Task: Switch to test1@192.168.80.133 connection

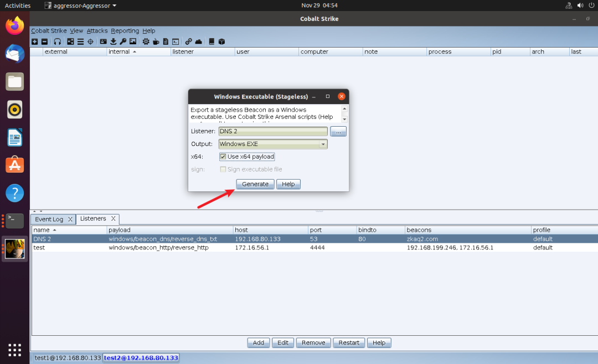Action: coord(68,358)
